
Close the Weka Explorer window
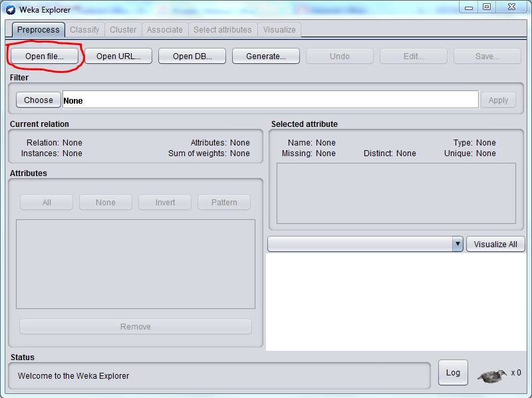click(511, 7)
